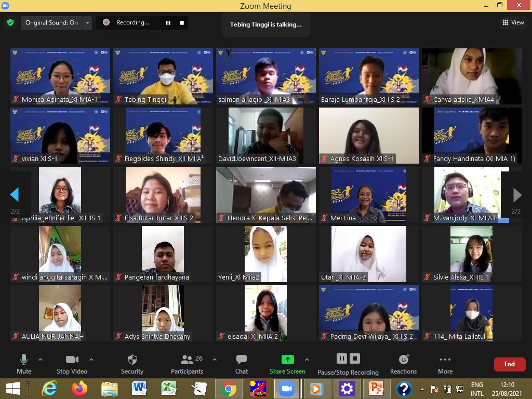Click the green encryption shield icon
Image resolution: width=532 pixels, height=399 pixels.
pyautogui.click(x=10, y=23)
